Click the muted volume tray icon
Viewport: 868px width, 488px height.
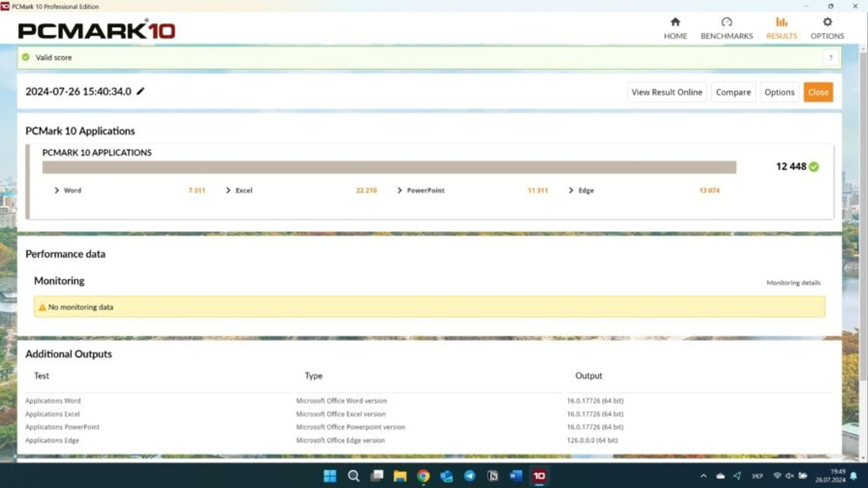(790, 476)
